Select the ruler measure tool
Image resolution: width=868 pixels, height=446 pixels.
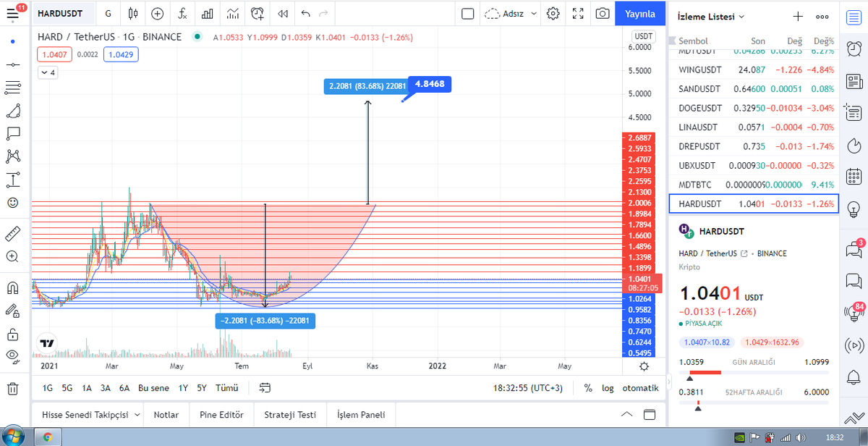pos(12,233)
